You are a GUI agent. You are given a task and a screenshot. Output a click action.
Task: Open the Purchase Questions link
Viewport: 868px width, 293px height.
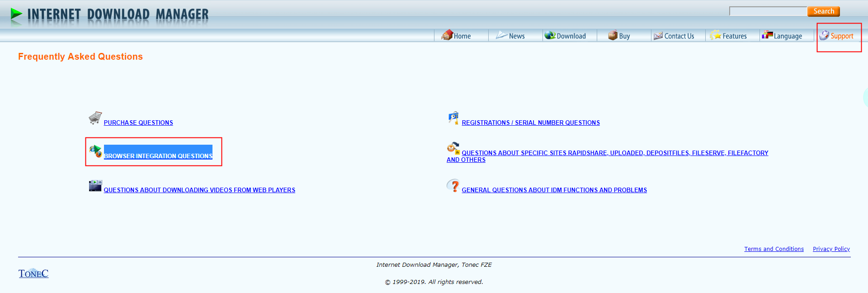pos(138,123)
